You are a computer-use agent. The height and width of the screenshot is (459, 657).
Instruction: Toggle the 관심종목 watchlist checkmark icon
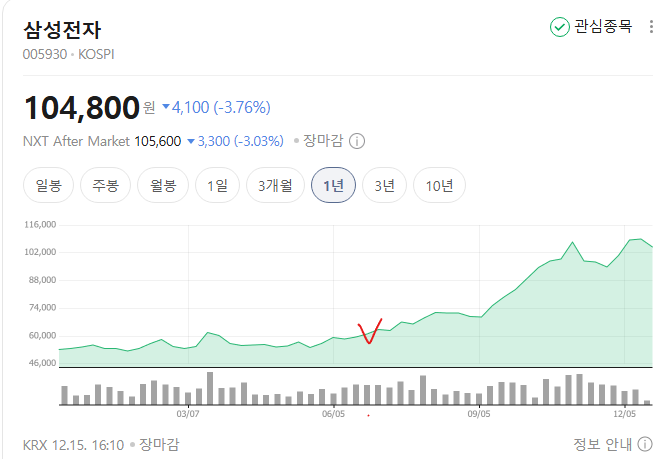560,27
